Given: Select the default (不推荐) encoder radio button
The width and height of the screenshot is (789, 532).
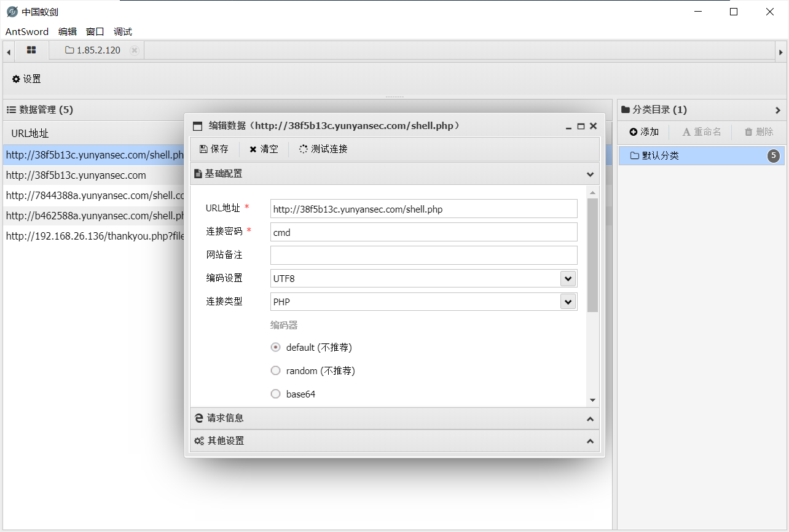Looking at the screenshot, I should [276, 347].
